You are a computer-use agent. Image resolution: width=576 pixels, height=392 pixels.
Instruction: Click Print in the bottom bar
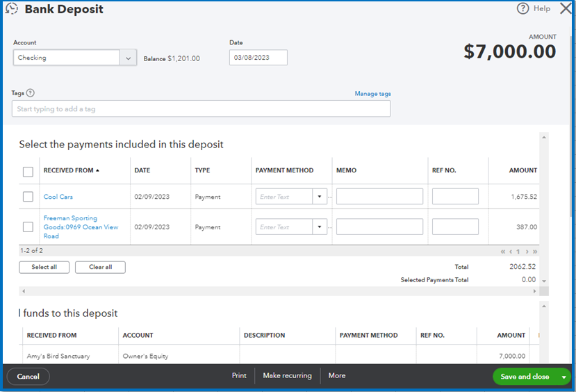pos(239,376)
